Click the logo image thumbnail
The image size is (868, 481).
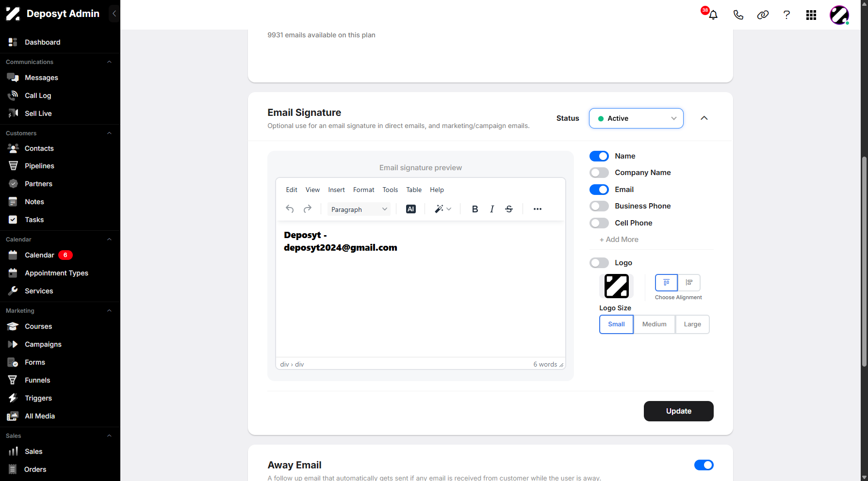[616, 286]
